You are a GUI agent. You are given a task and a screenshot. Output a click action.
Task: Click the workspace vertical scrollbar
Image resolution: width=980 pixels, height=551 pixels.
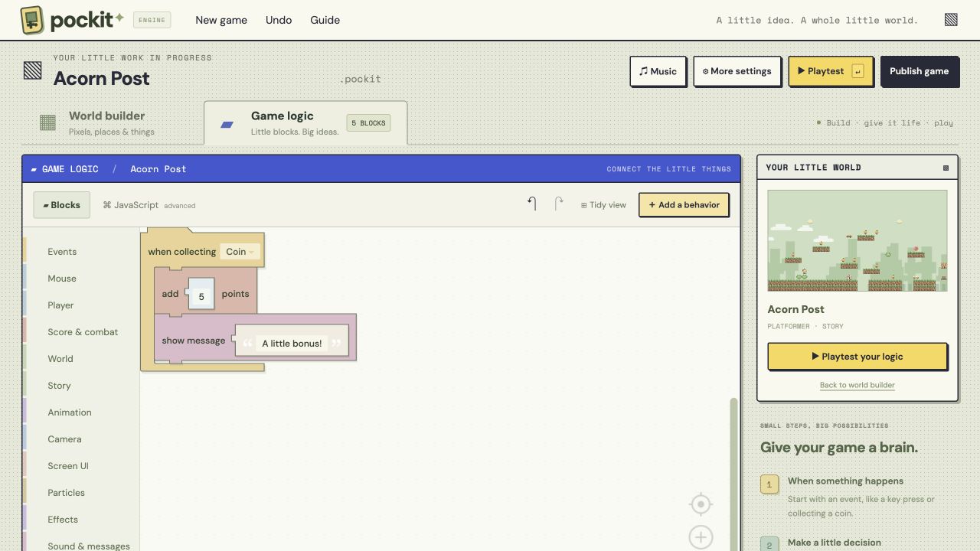[734, 474]
